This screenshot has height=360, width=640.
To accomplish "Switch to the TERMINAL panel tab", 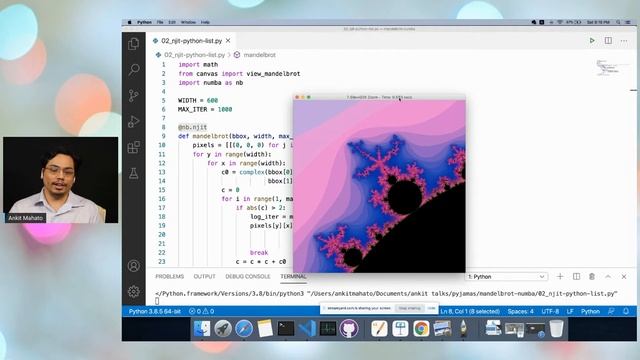I will (293, 276).
